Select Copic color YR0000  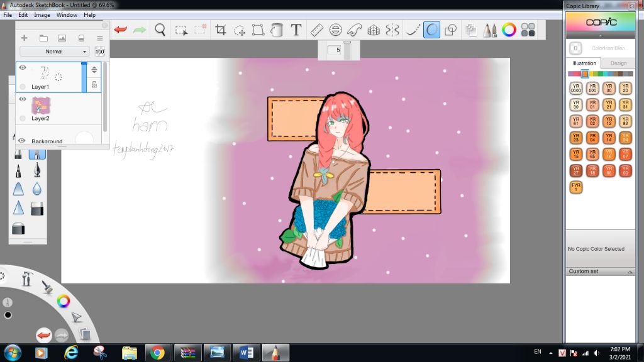coord(576,88)
